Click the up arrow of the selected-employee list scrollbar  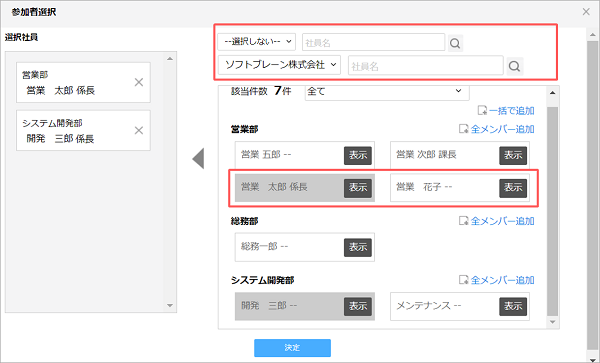click(x=170, y=59)
